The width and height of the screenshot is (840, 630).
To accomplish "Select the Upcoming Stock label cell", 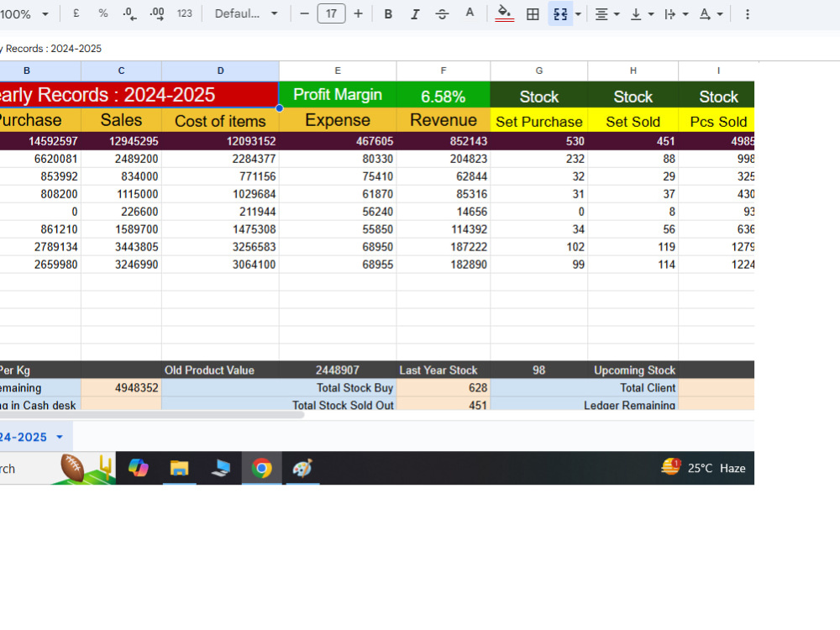I will [633, 370].
